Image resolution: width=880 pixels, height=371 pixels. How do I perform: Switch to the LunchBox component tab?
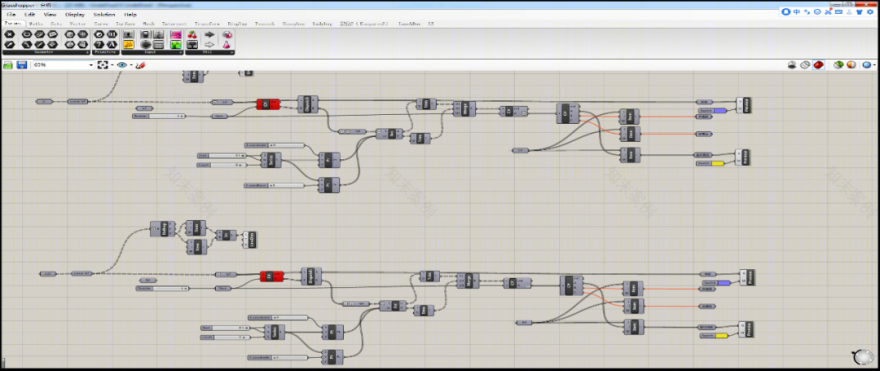(x=409, y=24)
